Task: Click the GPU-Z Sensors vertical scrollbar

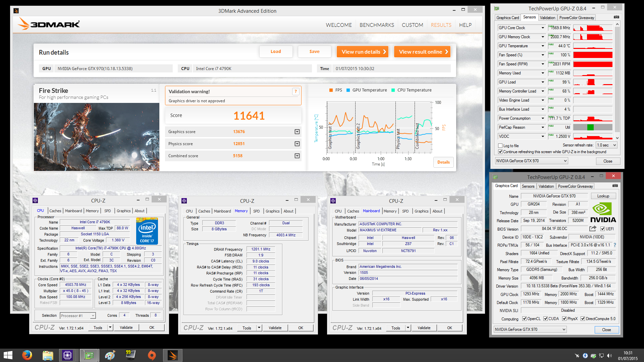Action: pyautogui.click(x=617, y=81)
